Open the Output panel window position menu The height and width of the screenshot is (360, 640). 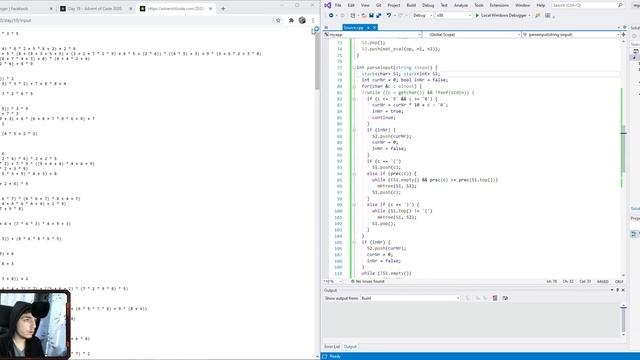coord(612,290)
